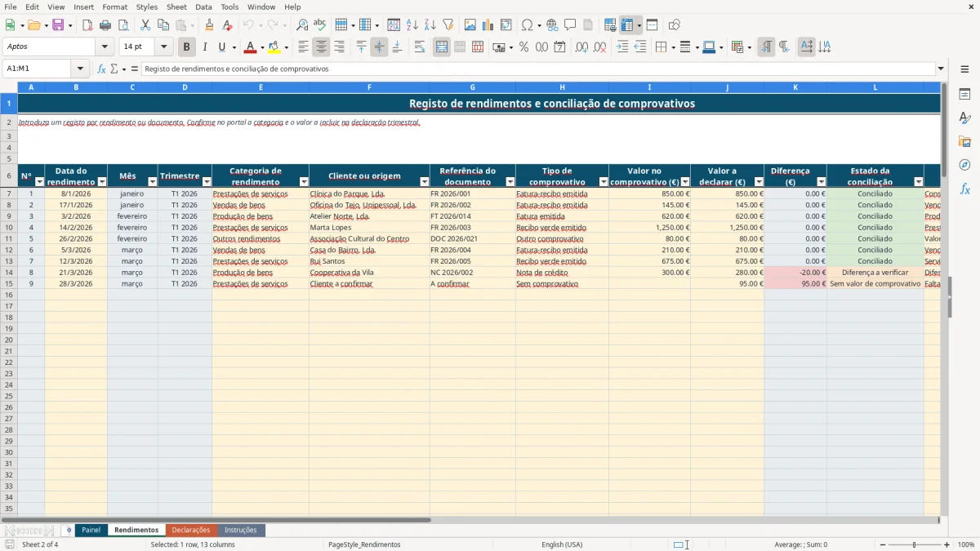
Task: Align the cell text right
Action: point(340,47)
